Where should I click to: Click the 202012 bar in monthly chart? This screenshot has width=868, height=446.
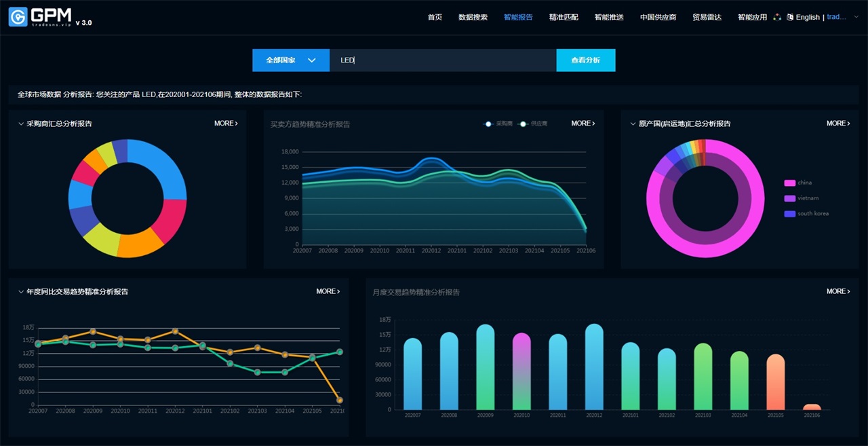(x=594, y=367)
